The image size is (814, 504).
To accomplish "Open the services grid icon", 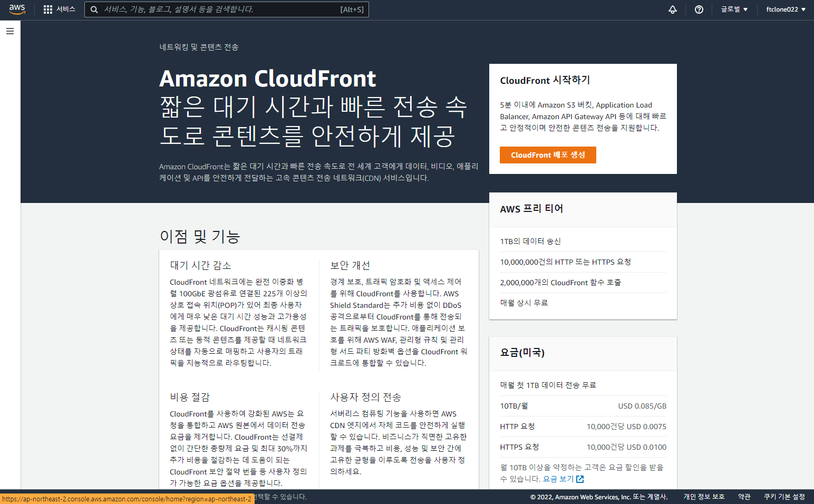I will click(x=48, y=9).
